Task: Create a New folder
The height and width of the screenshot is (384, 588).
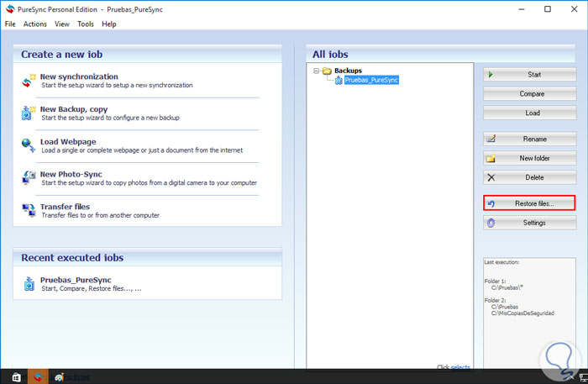Action: [529, 158]
